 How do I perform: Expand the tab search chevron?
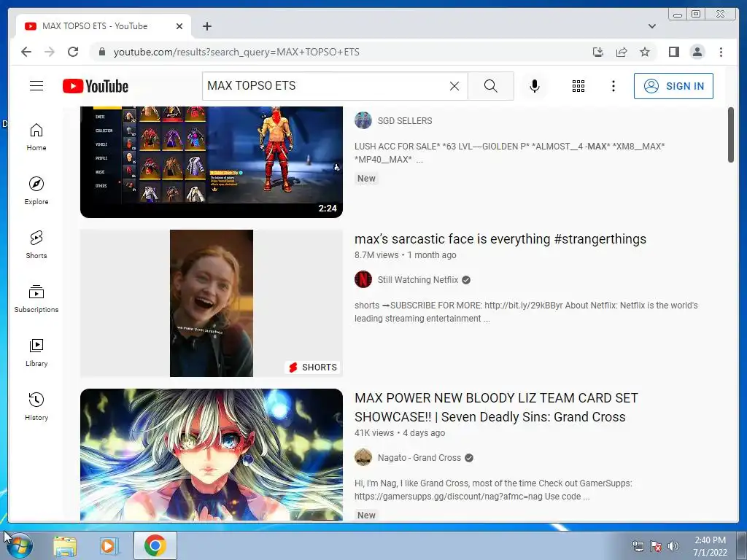click(652, 26)
